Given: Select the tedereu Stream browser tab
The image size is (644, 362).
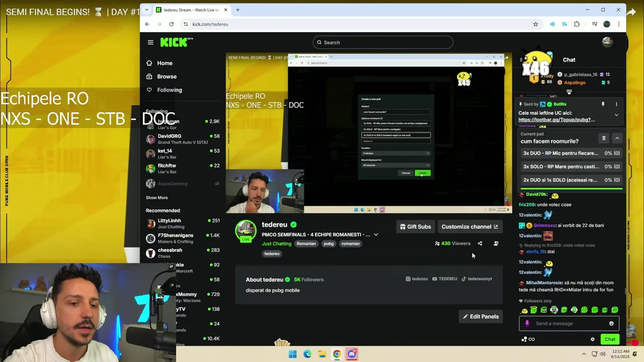Looking at the screenshot, I should coord(191,10).
